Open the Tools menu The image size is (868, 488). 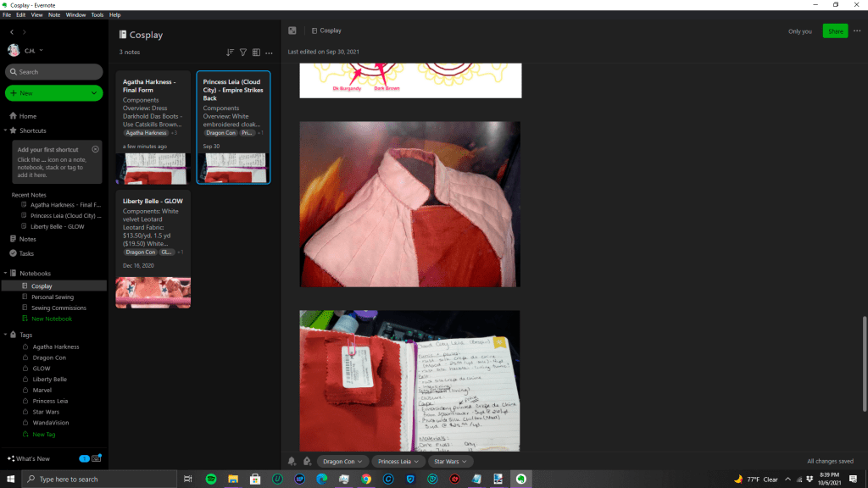click(x=97, y=14)
